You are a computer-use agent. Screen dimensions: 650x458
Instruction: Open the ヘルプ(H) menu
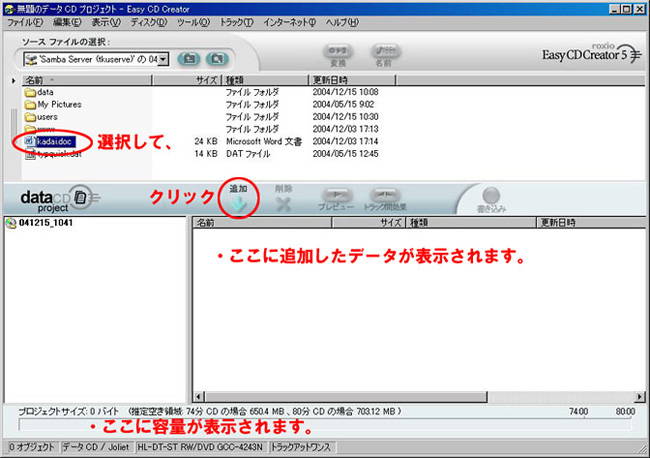pos(342,22)
